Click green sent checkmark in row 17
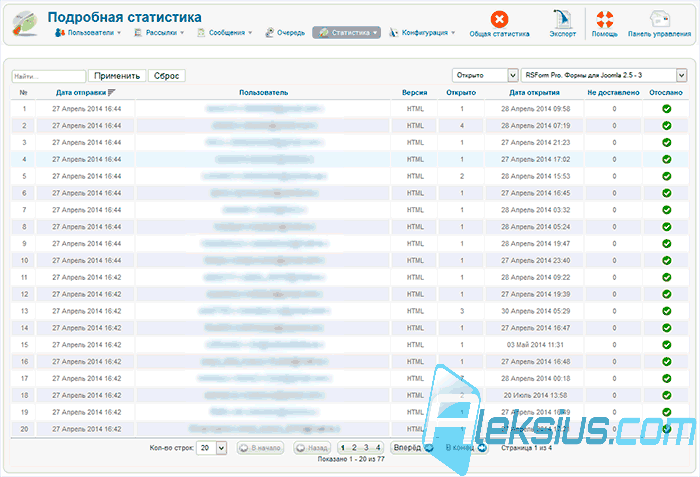Screen dimensions: 700x477 (667, 379)
